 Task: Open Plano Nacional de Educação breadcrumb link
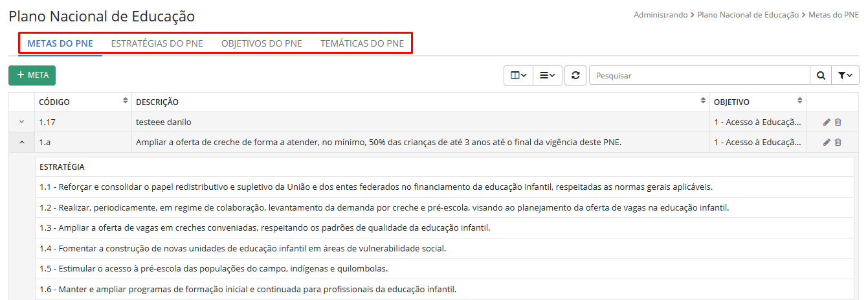(748, 14)
